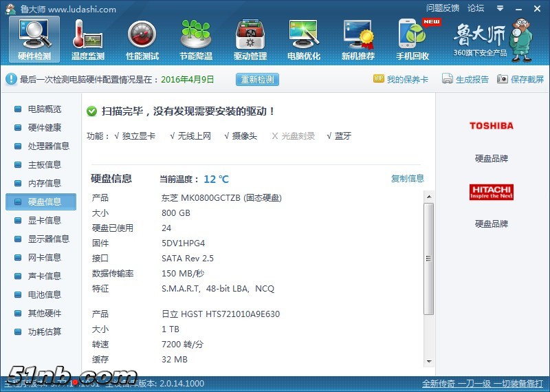Screen dimensions: 550x392
Task: Click the TOSHIBA disk brand logo
Action: 491,126
